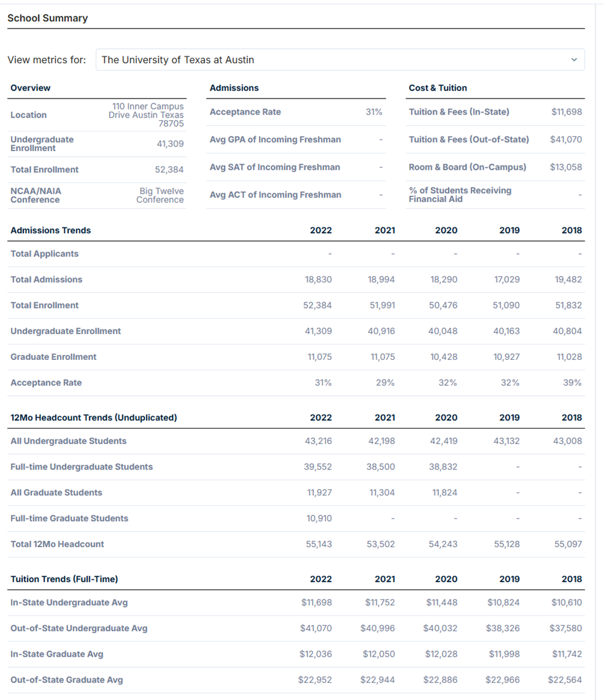Click the chevron arrow in metrics dropdown
604x700 pixels.
point(574,60)
